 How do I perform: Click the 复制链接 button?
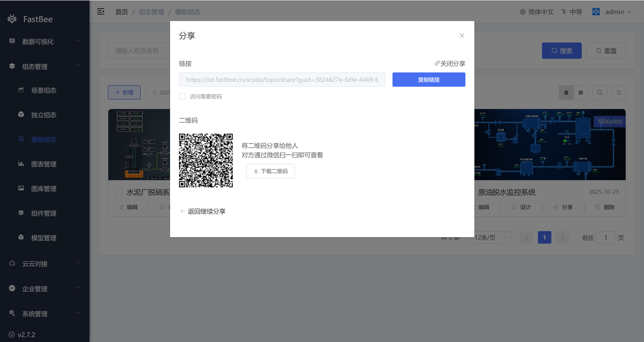pos(429,80)
